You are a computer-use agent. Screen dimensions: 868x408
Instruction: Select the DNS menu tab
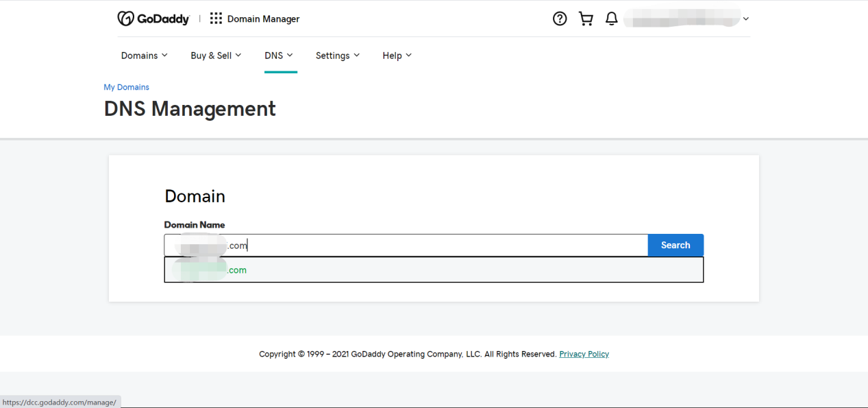pyautogui.click(x=279, y=56)
